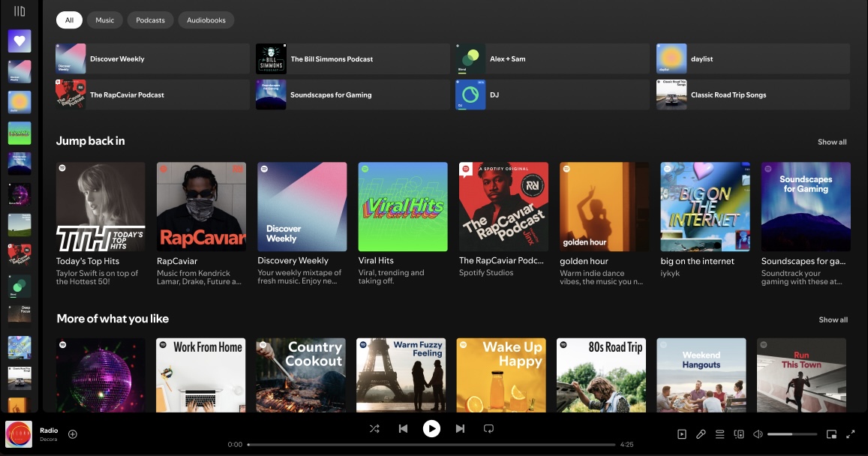This screenshot has height=456, width=868.
Task: Open daylist sun thumbnail in sidebar
Action: [x=20, y=102]
